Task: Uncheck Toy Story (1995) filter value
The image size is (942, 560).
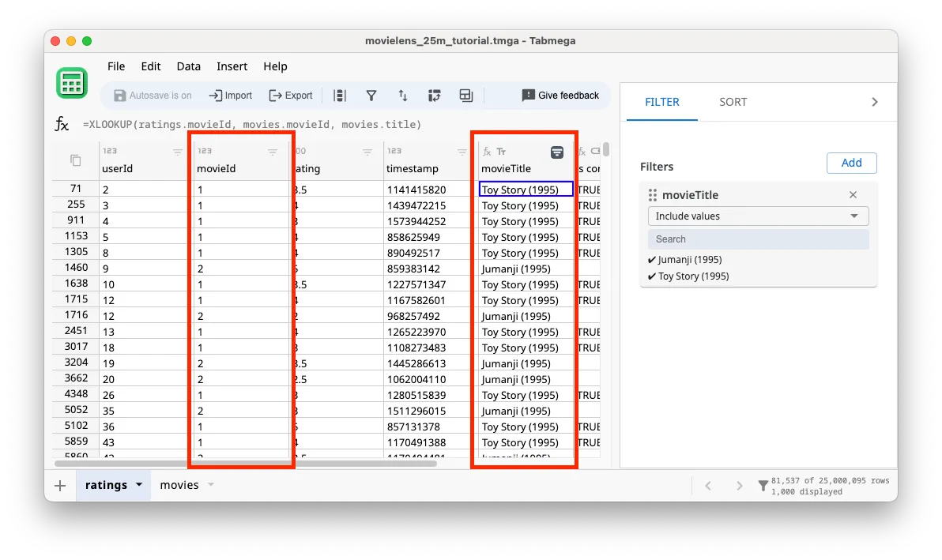Action: tap(688, 276)
